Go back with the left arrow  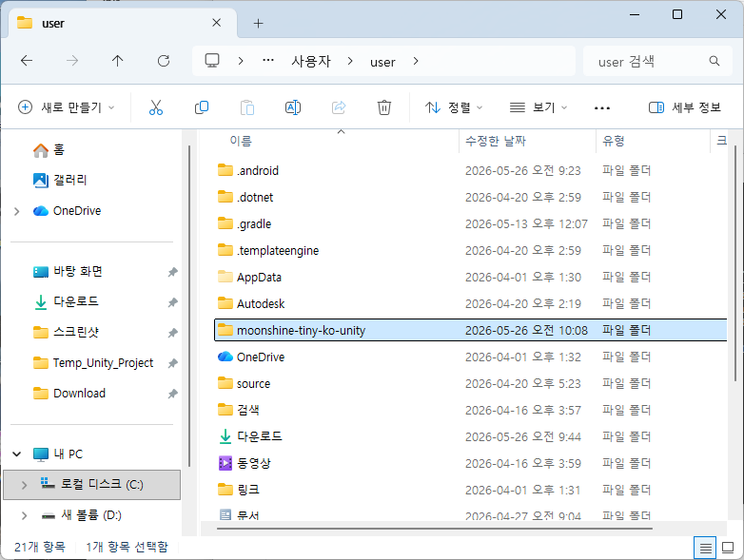(27, 61)
